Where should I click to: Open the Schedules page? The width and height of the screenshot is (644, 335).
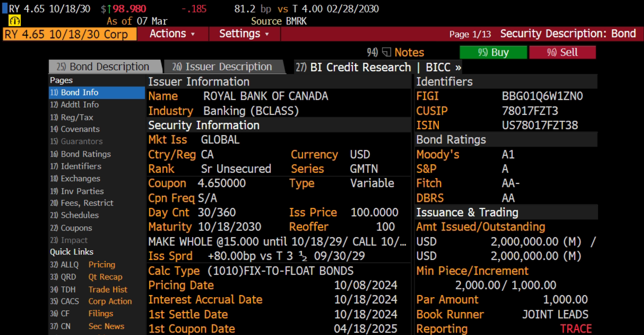(x=74, y=215)
